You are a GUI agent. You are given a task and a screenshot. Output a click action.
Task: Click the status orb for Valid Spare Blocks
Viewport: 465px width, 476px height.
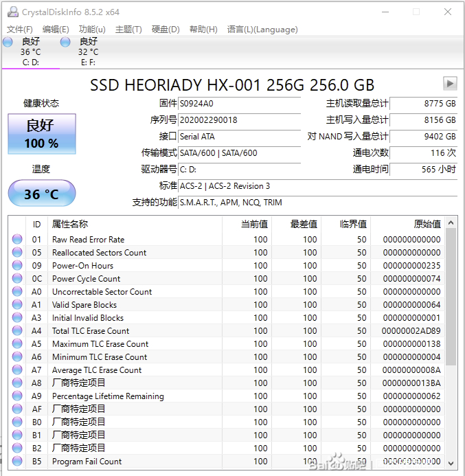click(17, 304)
